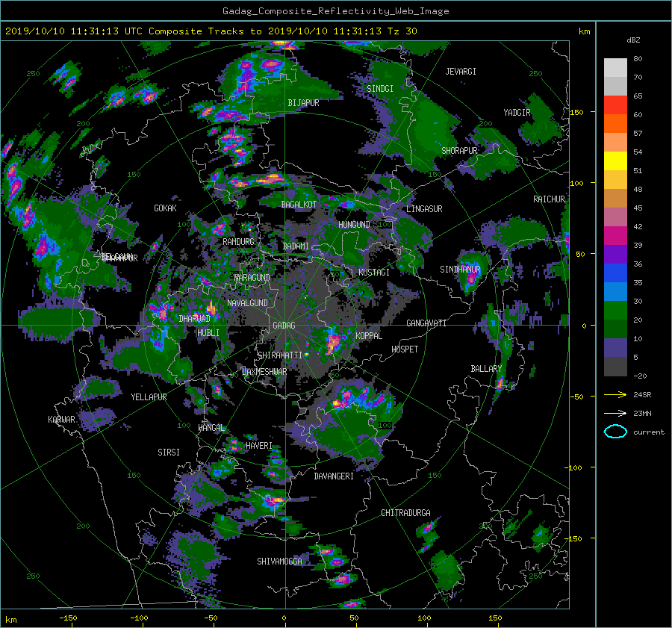Click the YELLAPUR label
The image size is (672, 628).
(x=149, y=397)
